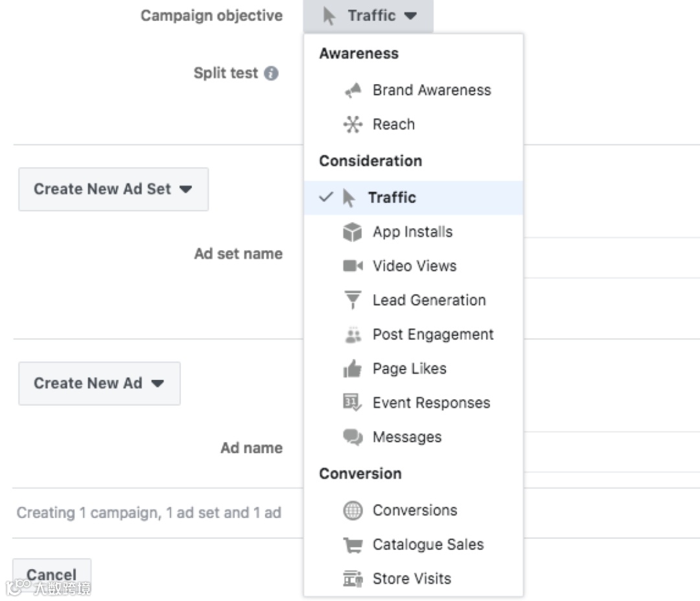The image size is (700, 601).
Task: Select Messages from the objective list
Action: pos(406,437)
